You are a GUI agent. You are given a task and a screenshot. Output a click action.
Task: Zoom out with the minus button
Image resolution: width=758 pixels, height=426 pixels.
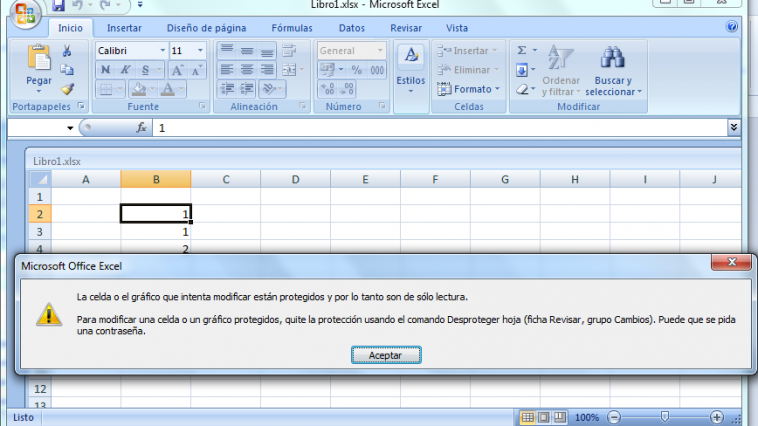[x=613, y=417]
